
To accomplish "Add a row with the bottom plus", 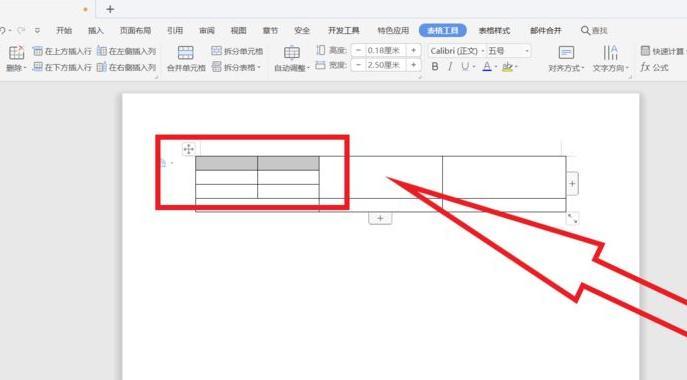I will click(380, 218).
